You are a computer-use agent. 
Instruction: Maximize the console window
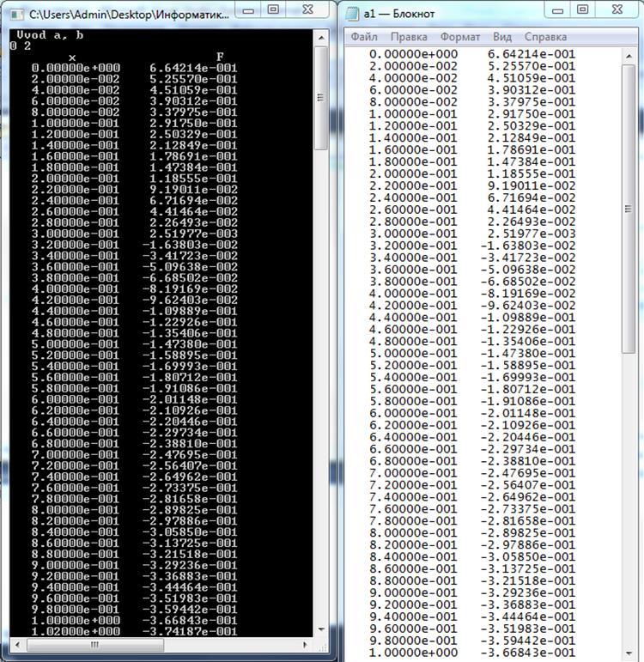point(274,10)
